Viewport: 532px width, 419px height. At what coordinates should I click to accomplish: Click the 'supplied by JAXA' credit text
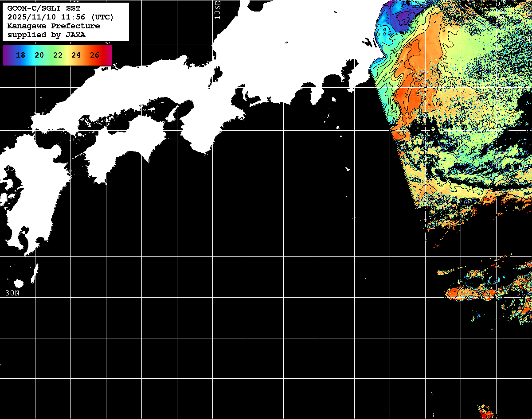(47, 35)
